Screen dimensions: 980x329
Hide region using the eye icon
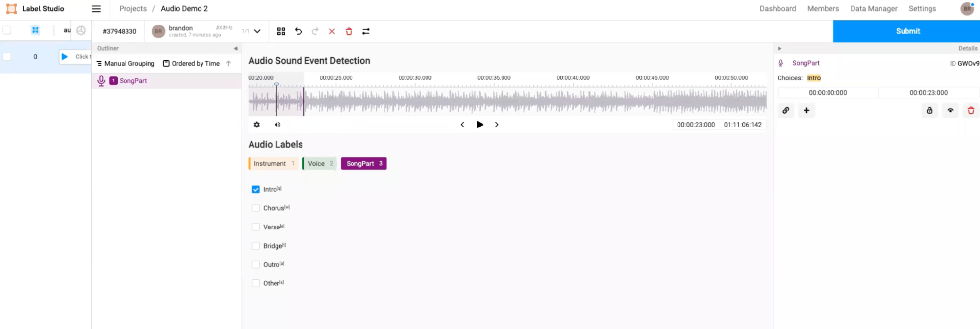pos(950,111)
